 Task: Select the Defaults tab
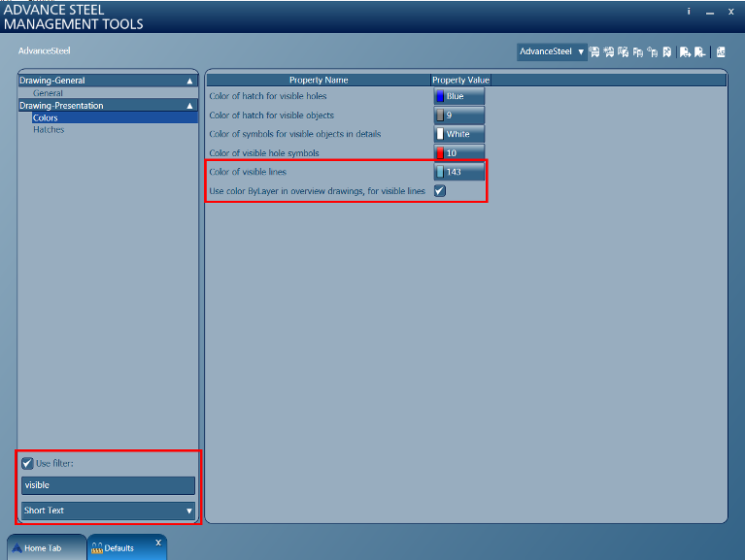(127, 547)
